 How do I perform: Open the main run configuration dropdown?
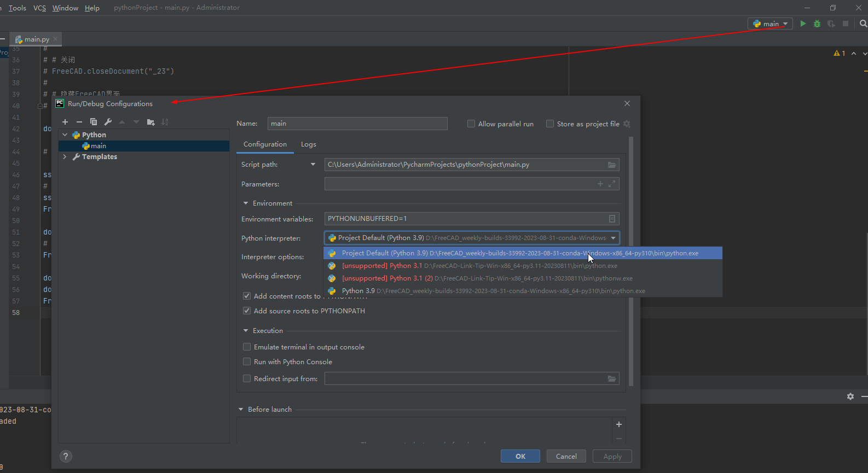[x=770, y=24]
